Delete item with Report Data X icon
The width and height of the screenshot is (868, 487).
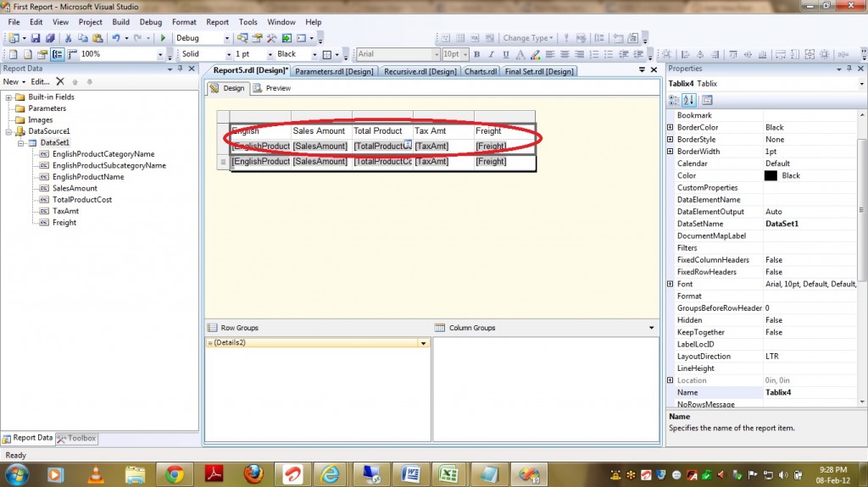pyautogui.click(x=60, y=82)
